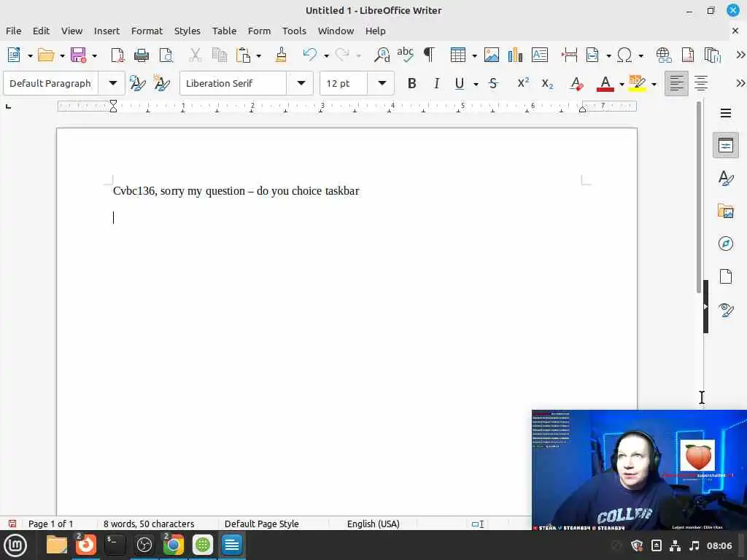Insert Chart icon in toolbar
Screen dimensions: 747x560
pos(515,55)
